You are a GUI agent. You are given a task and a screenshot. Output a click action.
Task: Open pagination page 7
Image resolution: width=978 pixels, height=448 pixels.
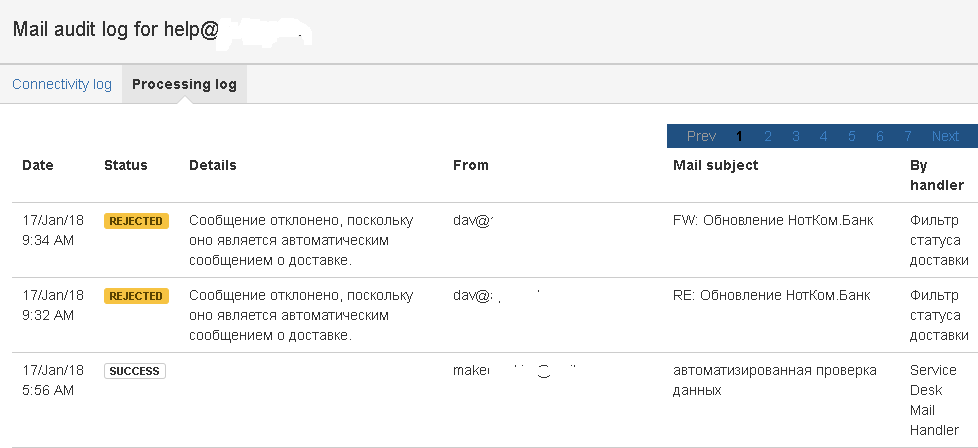[908, 136]
